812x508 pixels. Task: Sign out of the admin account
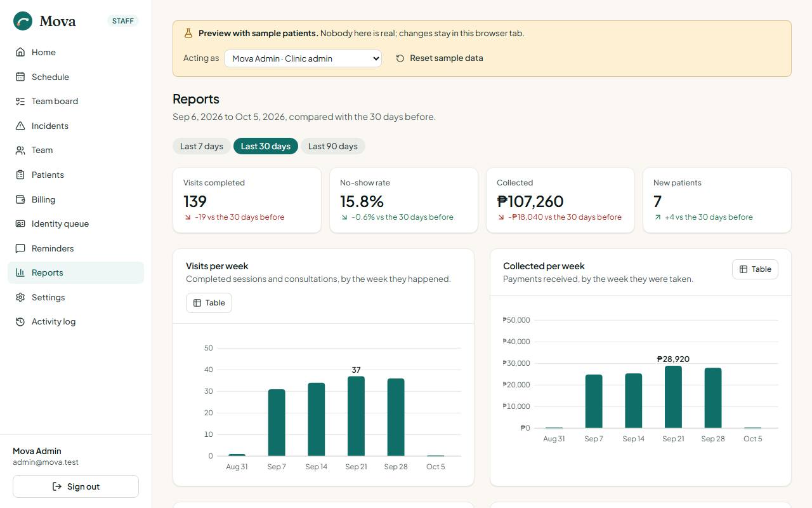[76, 486]
